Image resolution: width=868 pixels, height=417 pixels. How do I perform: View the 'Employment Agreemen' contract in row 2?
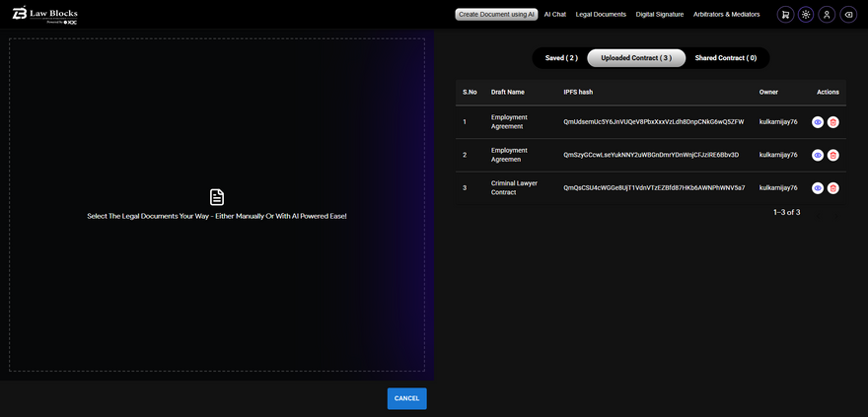tap(818, 156)
